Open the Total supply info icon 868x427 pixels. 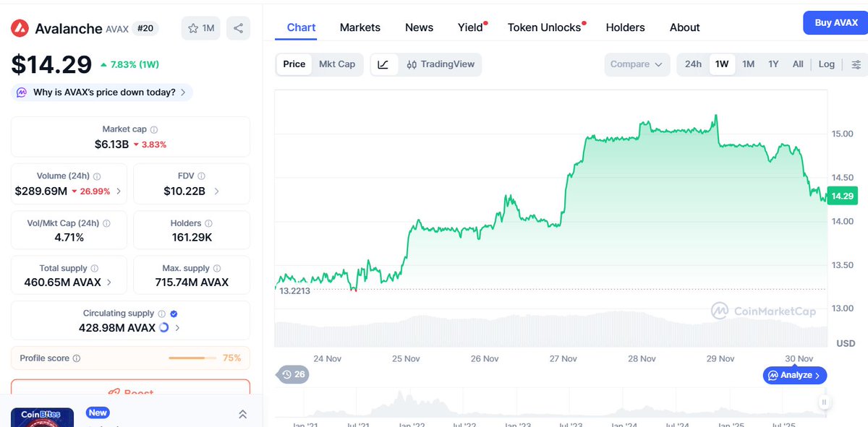(x=95, y=269)
